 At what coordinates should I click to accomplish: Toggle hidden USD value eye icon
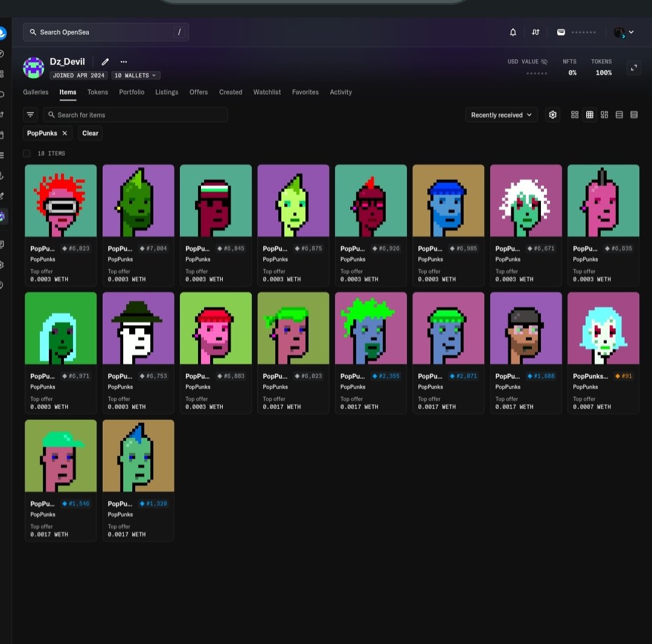544,62
